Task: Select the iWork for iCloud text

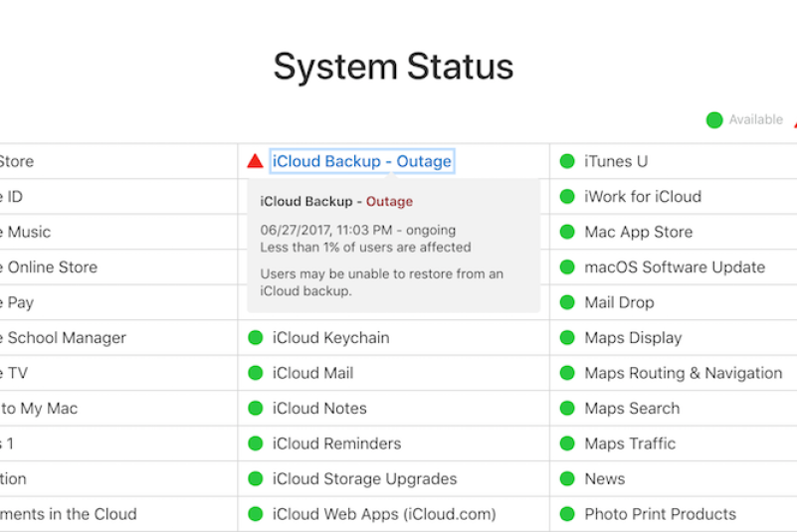Action: pyautogui.click(x=643, y=197)
